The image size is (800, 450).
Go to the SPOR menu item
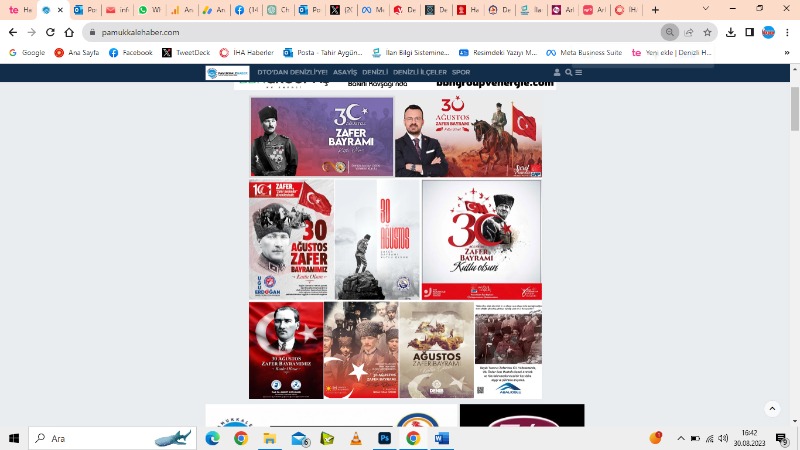click(461, 72)
